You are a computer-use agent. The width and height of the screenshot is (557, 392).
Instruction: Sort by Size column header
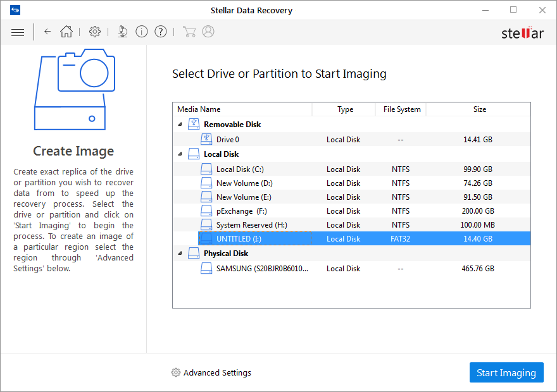tap(478, 109)
